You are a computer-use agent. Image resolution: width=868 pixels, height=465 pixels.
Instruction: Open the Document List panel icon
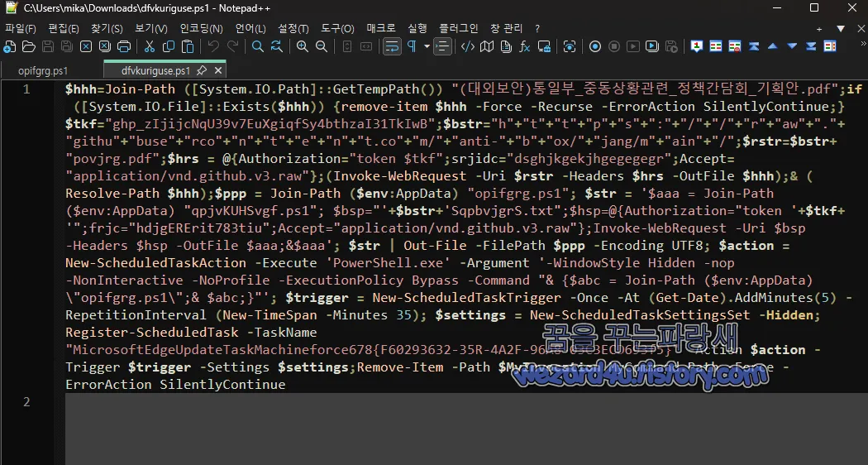506,46
